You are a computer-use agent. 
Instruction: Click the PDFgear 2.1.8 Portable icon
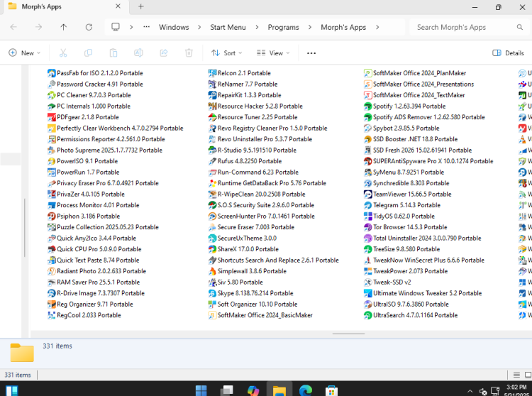pyautogui.click(x=52, y=117)
